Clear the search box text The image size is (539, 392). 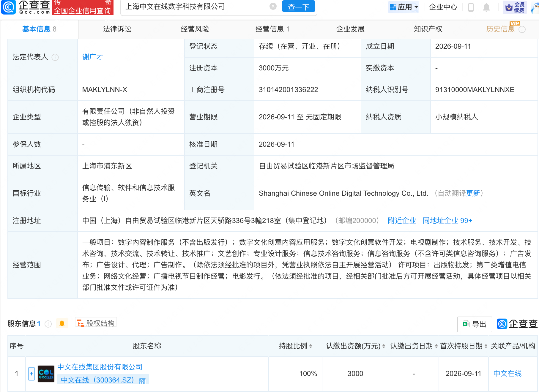[x=273, y=7]
